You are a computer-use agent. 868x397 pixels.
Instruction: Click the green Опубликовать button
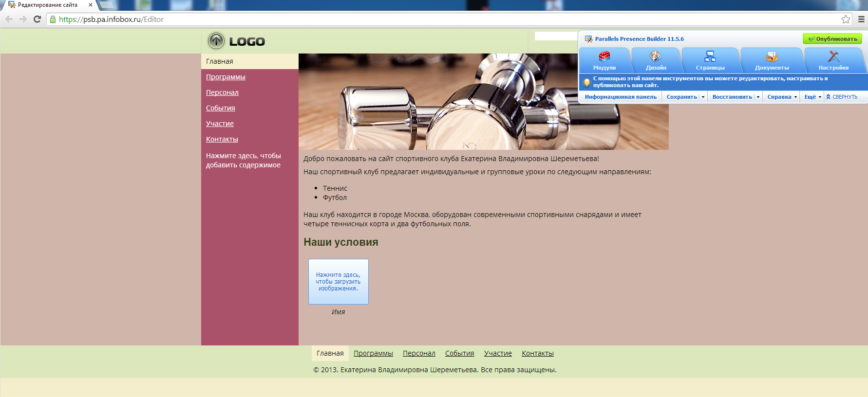tap(832, 39)
